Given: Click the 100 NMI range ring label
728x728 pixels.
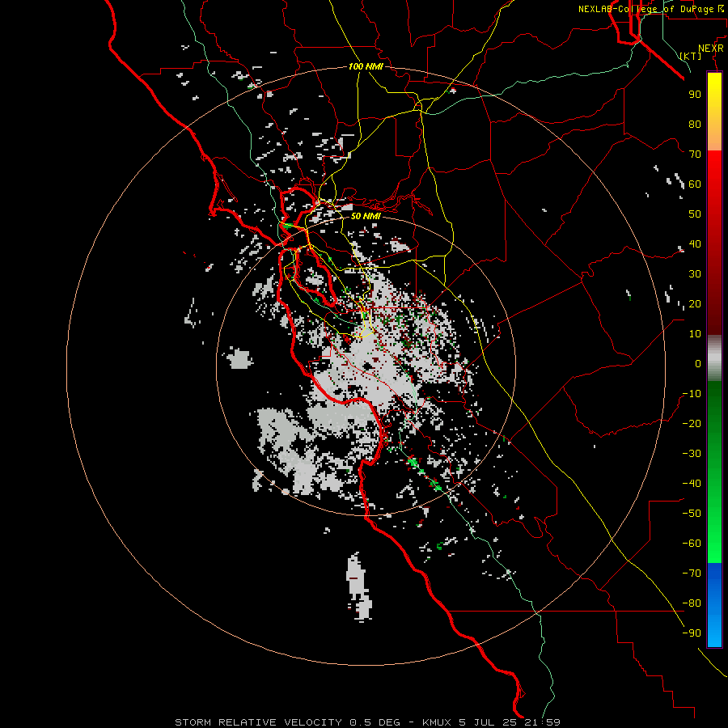Looking at the screenshot, I should click(366, 66).
